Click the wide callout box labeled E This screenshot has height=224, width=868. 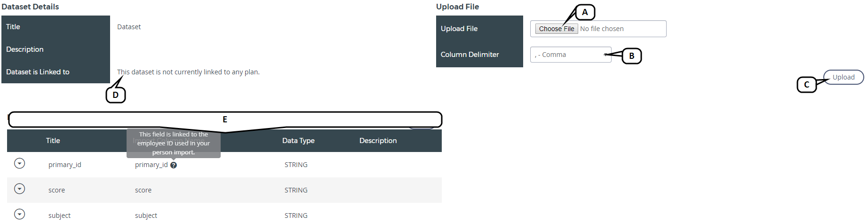tap(225, 120)
